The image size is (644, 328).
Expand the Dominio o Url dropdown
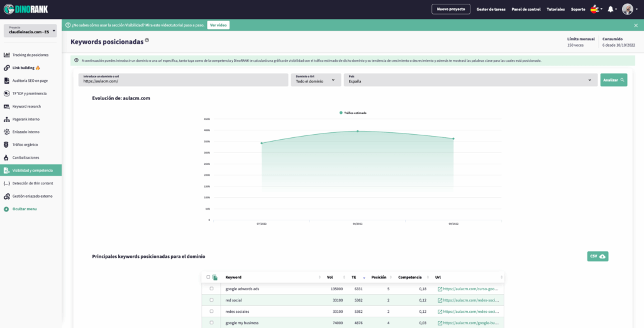316,80
